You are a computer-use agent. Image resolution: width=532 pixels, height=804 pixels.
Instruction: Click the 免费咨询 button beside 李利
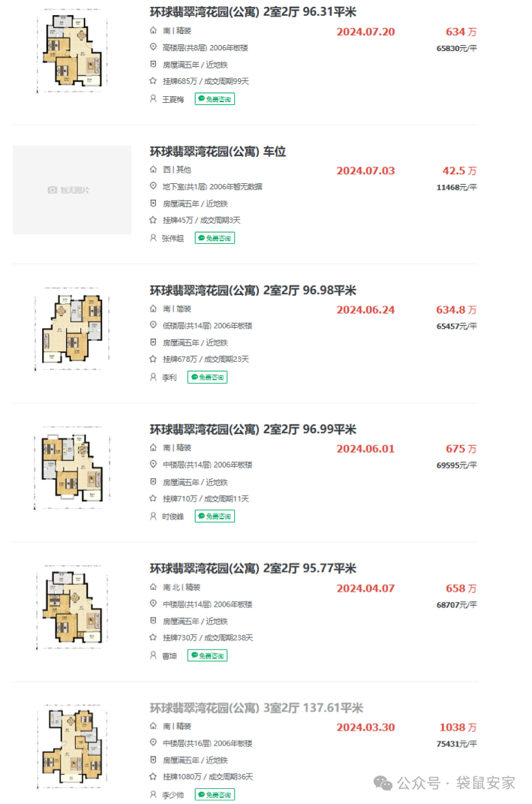tap(208, 378)
